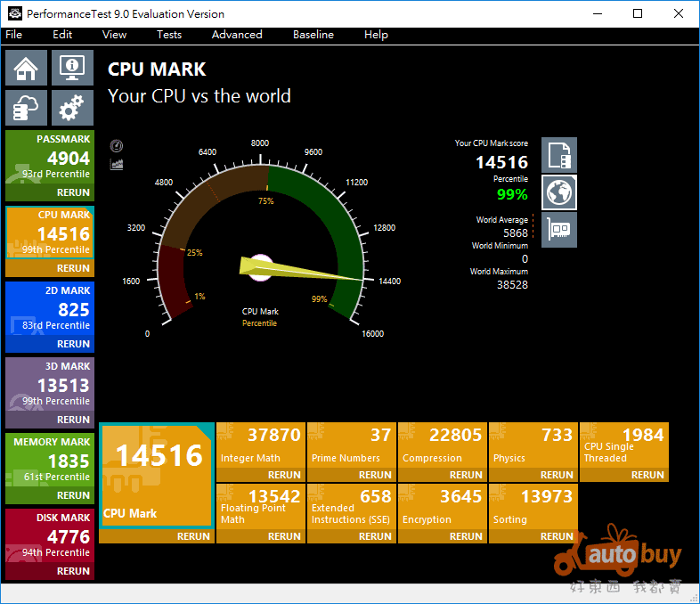Screen dimensions: 700x604
Task: Select the Floating Point Math 13542 tile
Action: pos(261,507)
